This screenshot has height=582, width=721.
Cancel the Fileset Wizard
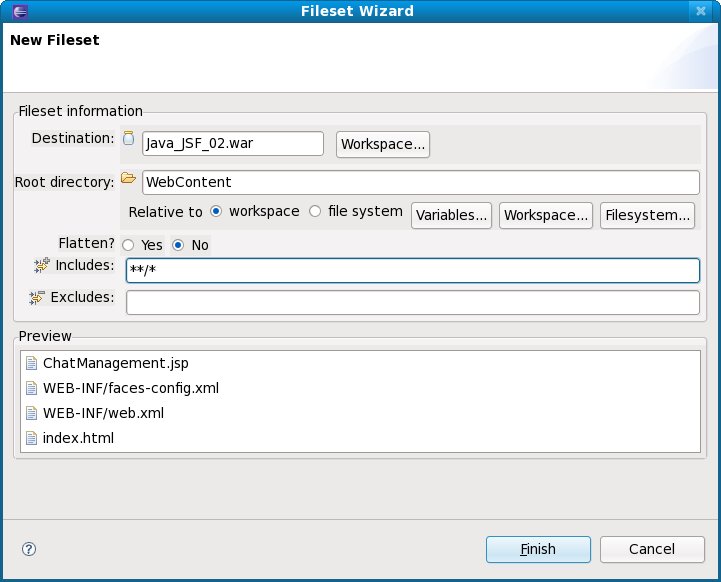[652, 549]
